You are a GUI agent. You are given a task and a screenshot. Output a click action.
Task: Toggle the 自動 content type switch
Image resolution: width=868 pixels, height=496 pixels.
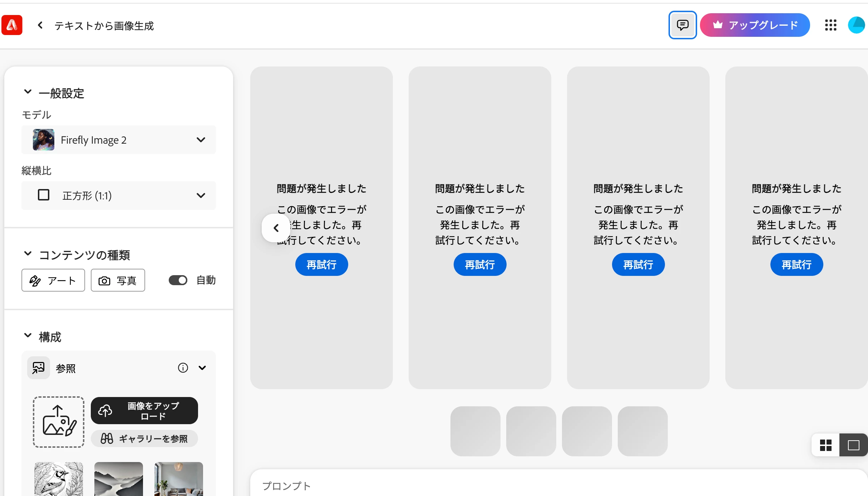178,280
